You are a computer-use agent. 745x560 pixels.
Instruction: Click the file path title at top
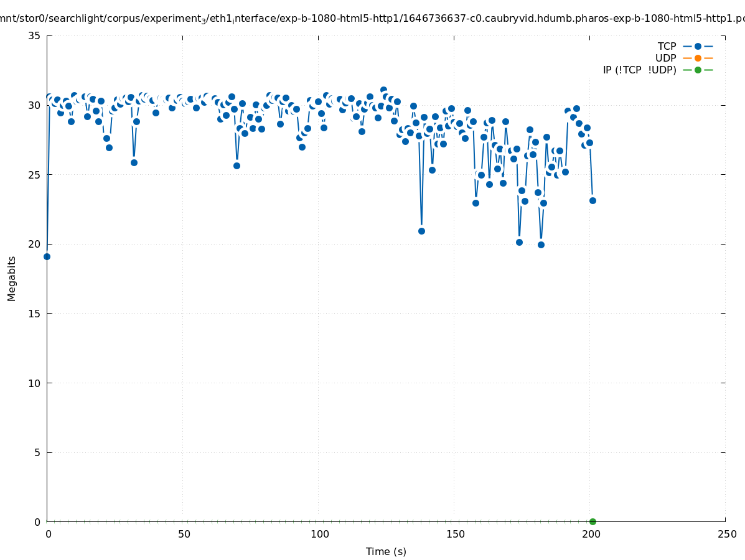(372, 19)
